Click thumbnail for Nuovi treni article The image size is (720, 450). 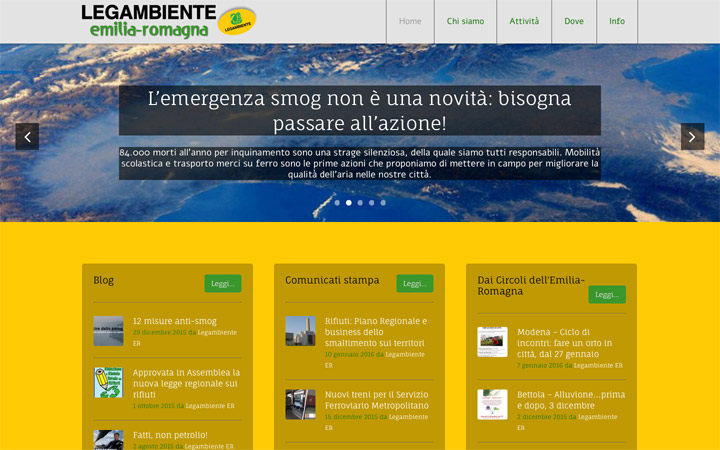click(x=300, y=405)
